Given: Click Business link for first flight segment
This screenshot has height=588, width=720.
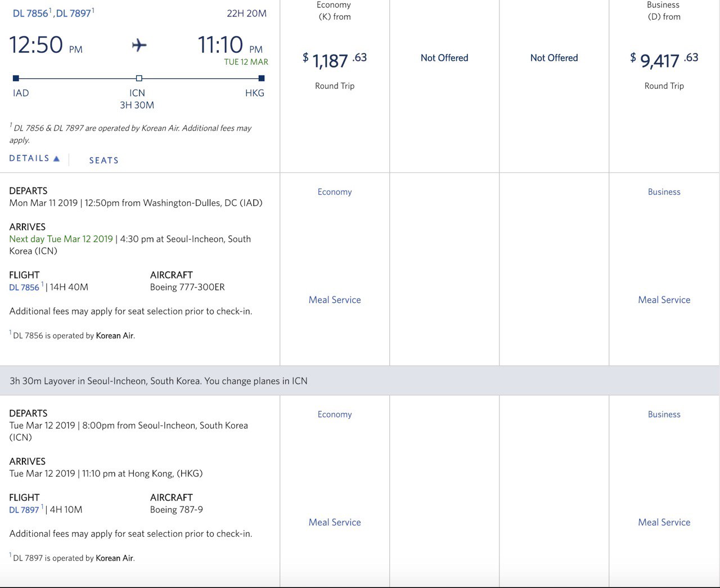Looking at the screenshot, I should 664,192.
